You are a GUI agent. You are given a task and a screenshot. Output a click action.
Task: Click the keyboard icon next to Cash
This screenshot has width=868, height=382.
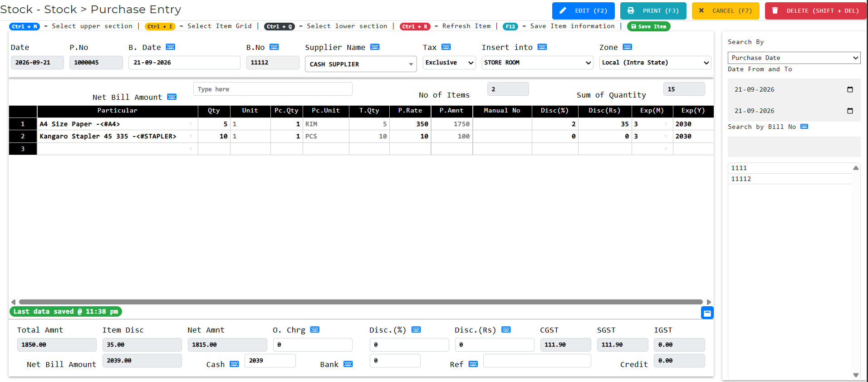click(234, 364)
